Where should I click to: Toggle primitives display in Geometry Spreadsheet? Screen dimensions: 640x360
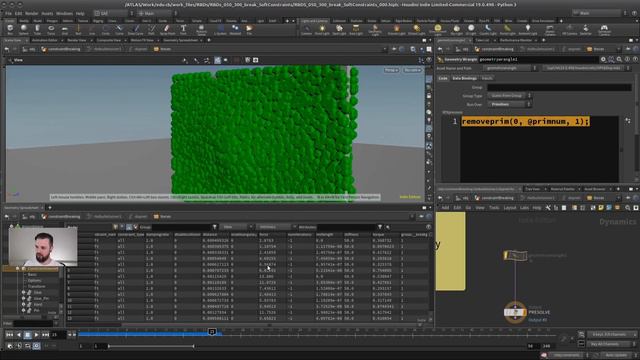[x=129, y=227]
